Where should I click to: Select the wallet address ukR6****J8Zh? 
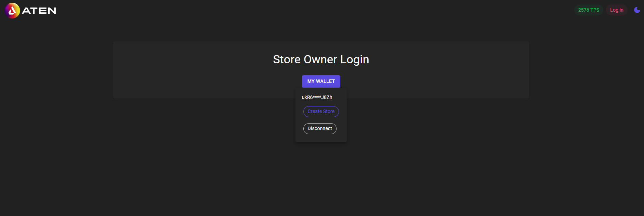pos(317,97)
